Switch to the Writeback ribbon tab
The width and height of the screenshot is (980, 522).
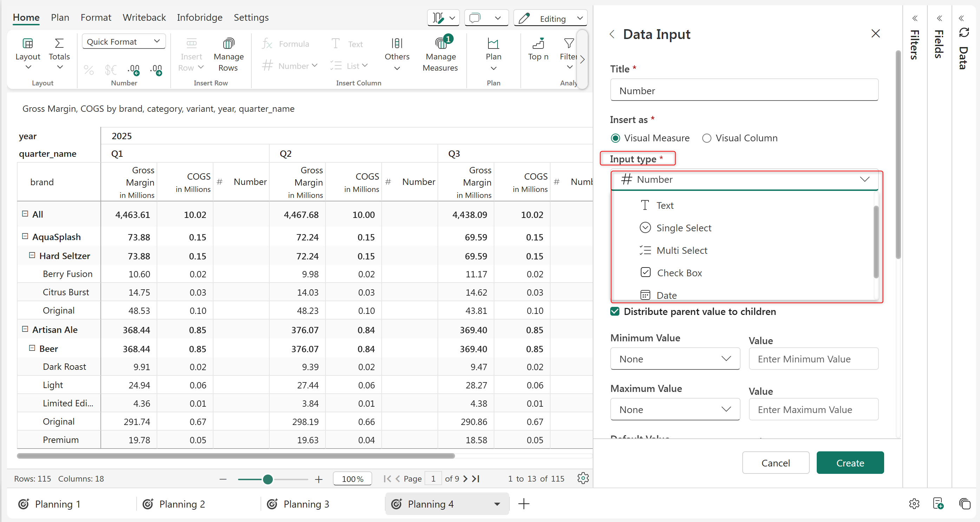click(144, 18)
